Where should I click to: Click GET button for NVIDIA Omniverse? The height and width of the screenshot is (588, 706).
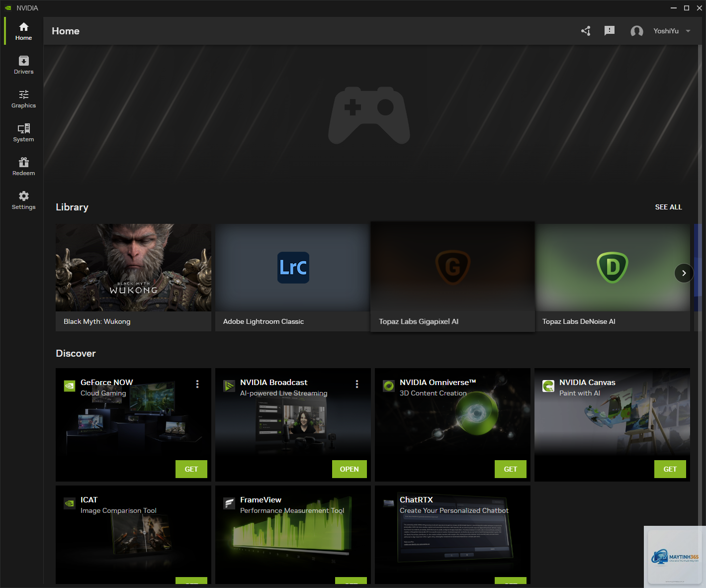[511, 469]
